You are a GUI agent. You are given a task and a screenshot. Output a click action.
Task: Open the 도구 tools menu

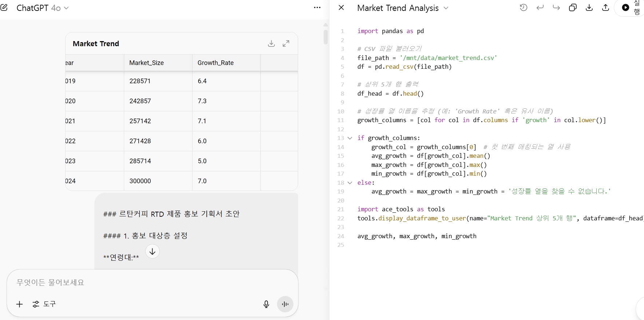click(44, 304)
